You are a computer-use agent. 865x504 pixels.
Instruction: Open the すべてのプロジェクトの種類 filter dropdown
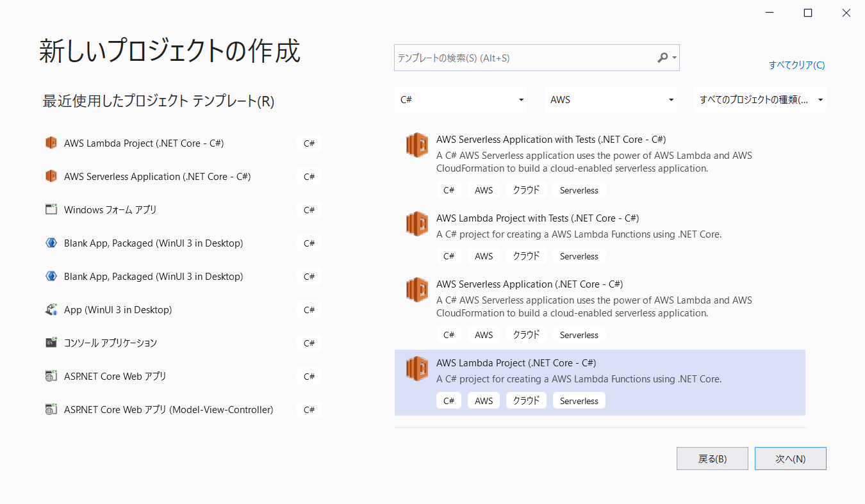coord(760,100)
